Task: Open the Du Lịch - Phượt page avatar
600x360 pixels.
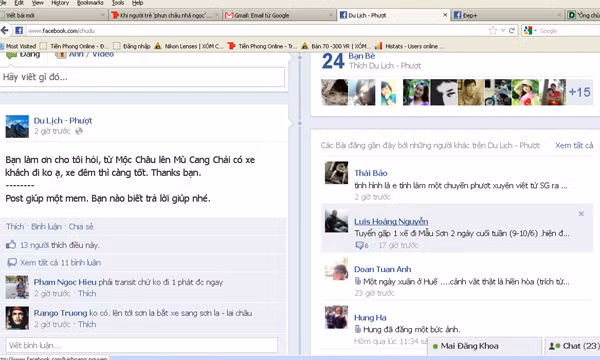Action: pos(17,126)
